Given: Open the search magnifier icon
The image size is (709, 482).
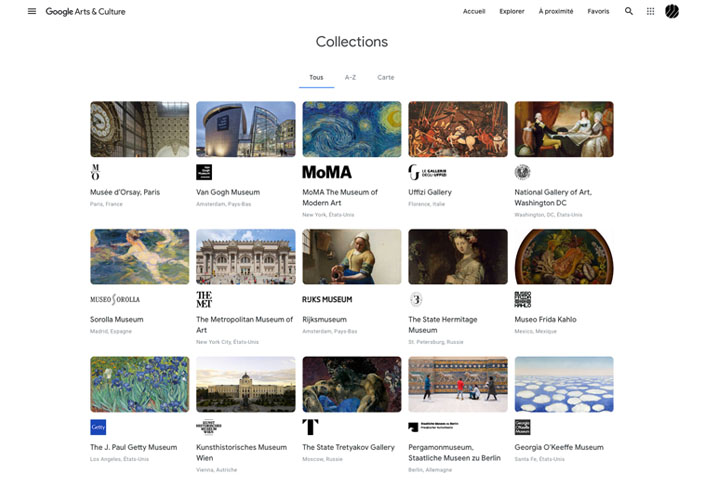Looking at the screenshot, I should [629, 11].
